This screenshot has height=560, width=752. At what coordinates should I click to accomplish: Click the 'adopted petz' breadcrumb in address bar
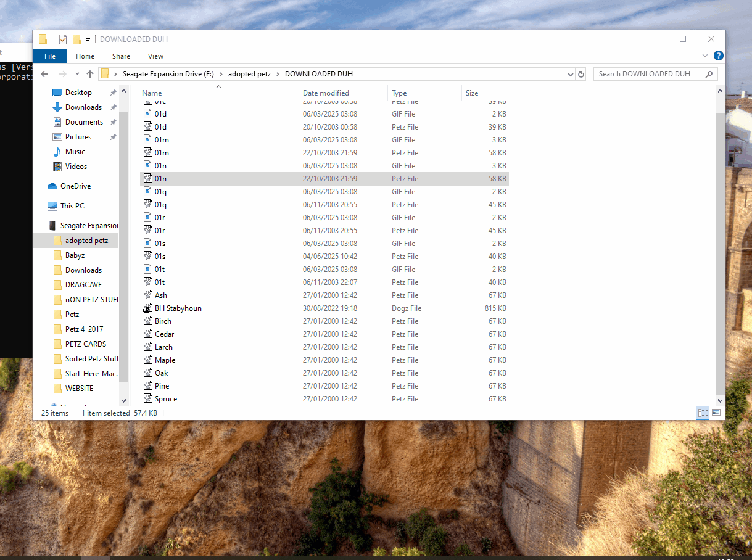(x=249, y=74)
